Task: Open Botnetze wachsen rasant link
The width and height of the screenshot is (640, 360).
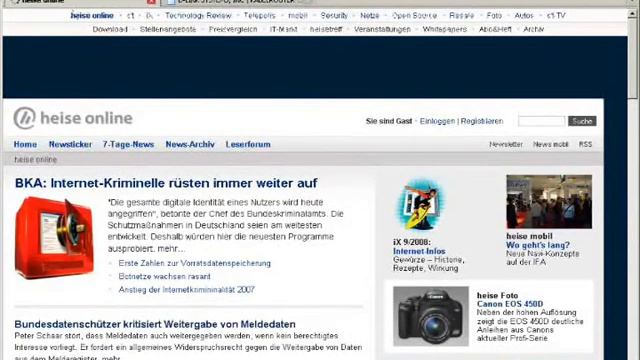Action: pos(164,276)
